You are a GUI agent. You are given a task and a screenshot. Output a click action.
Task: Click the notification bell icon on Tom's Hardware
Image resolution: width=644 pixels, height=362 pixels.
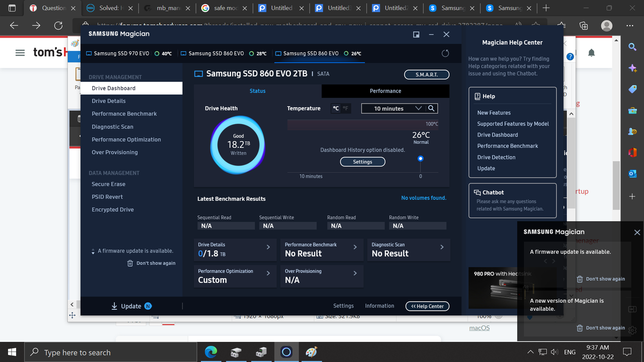(x=592, y=53)
